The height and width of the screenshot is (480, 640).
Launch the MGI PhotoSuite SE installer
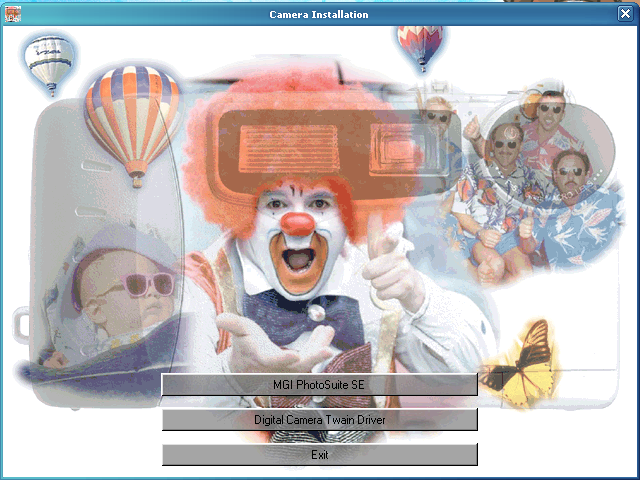(x=319, y=385)
